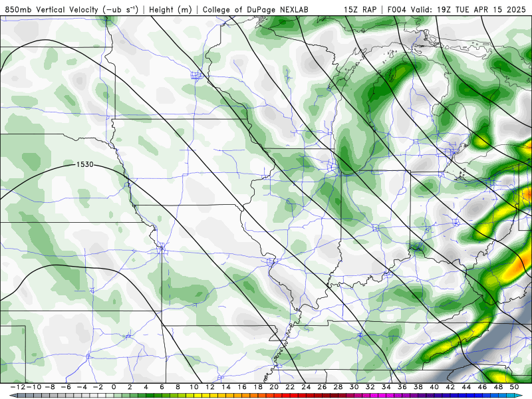Image resolution: width=532 pixels, height=399 pixels.
Task: Click the "48" value on the color scale
Action: point(498,387)
